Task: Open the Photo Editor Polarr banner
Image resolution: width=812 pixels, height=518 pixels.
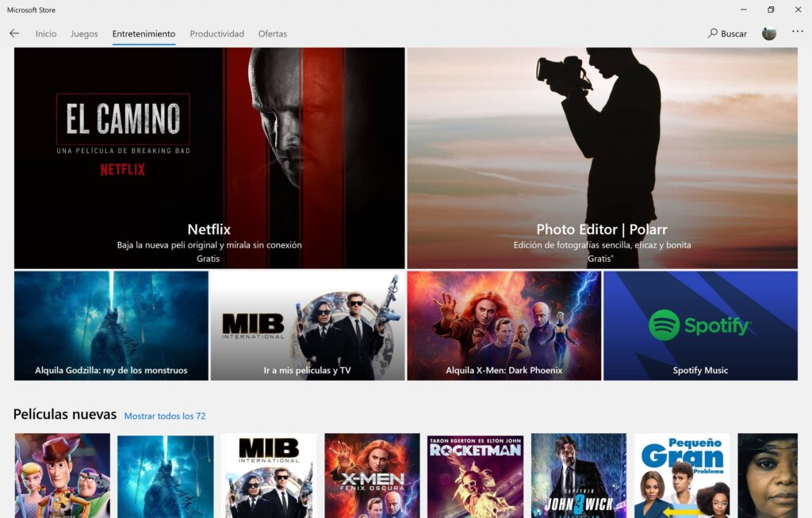Action: pyautogui.click(x=602, y=158)
